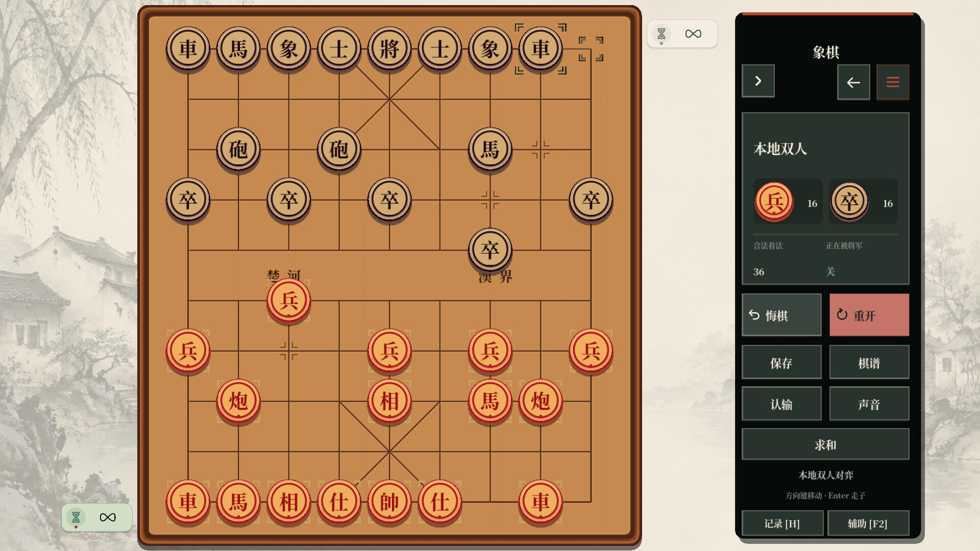Select the black 馬 on the third rank

point(490,149)
